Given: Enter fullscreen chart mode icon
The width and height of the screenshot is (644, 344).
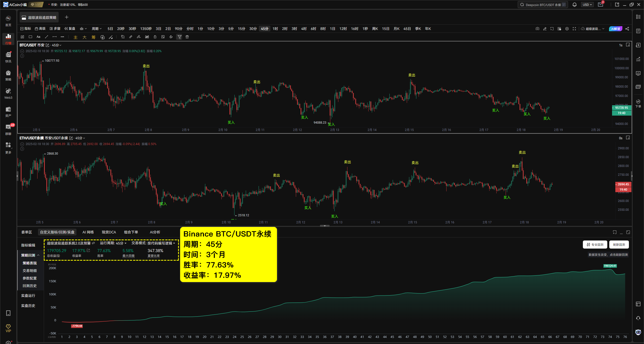Looking at the screenshot, I should [574, 29].
